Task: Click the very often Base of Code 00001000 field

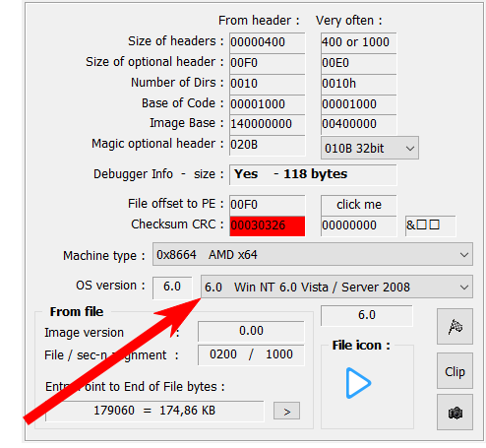Action: pos(359,104)
